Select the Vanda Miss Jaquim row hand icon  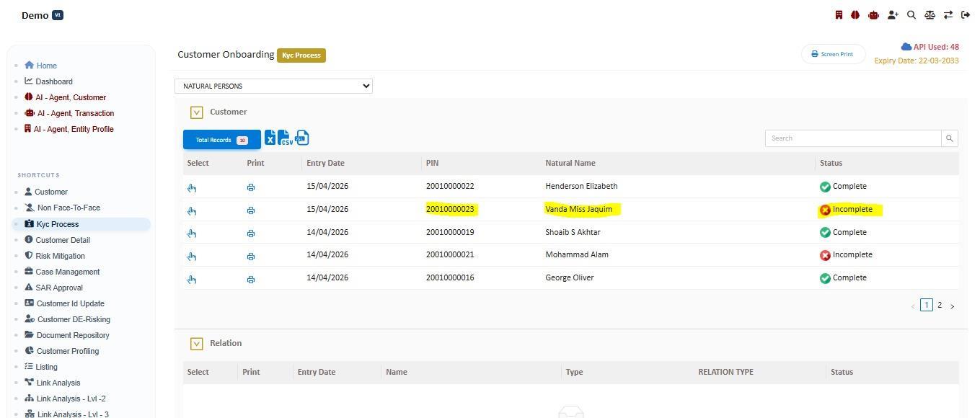pyautogui.click(x=192, y=210)
